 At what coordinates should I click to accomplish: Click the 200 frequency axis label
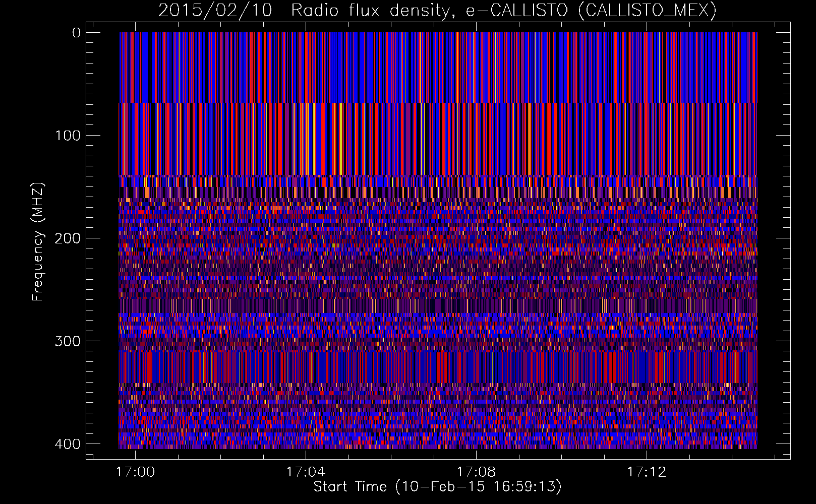(67, 238)
